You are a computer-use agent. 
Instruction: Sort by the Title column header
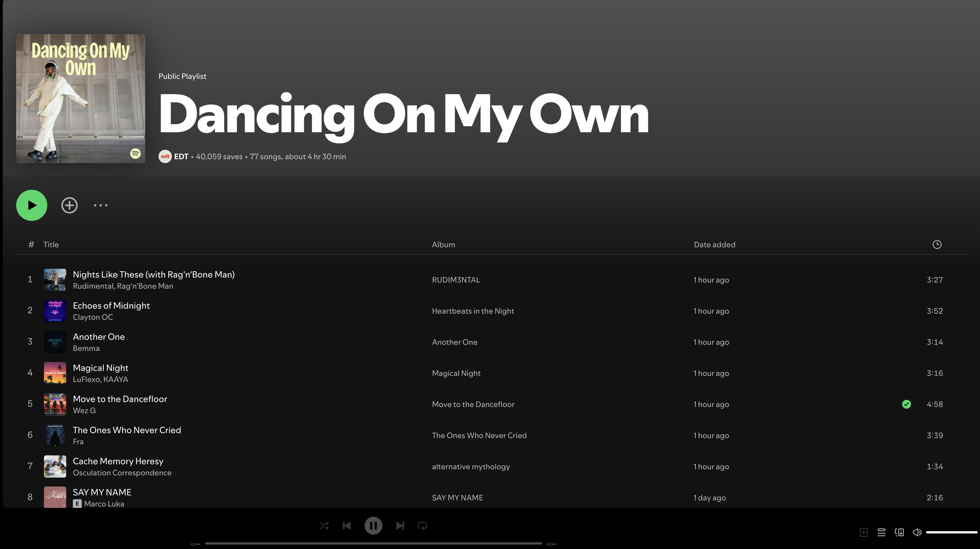pos(51,244)
